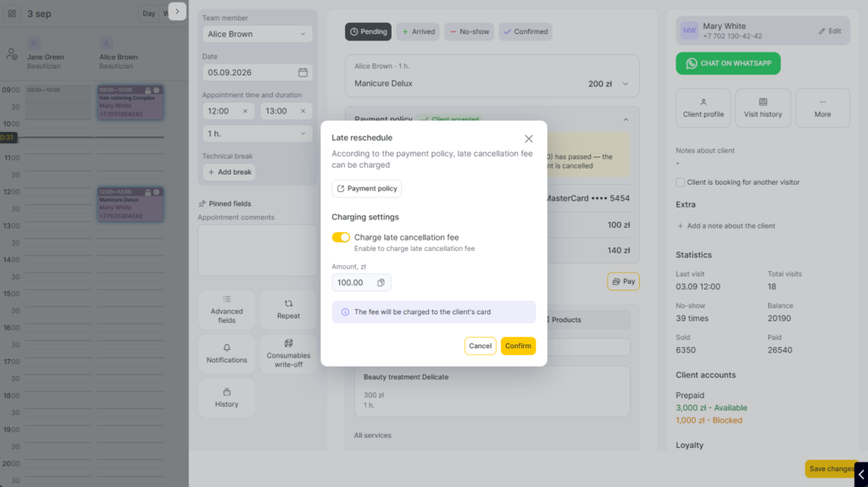This screenshot has width=868, height=487.
Task: Disable Charge late cancellation fee toggle
Action: click(341, 237)
